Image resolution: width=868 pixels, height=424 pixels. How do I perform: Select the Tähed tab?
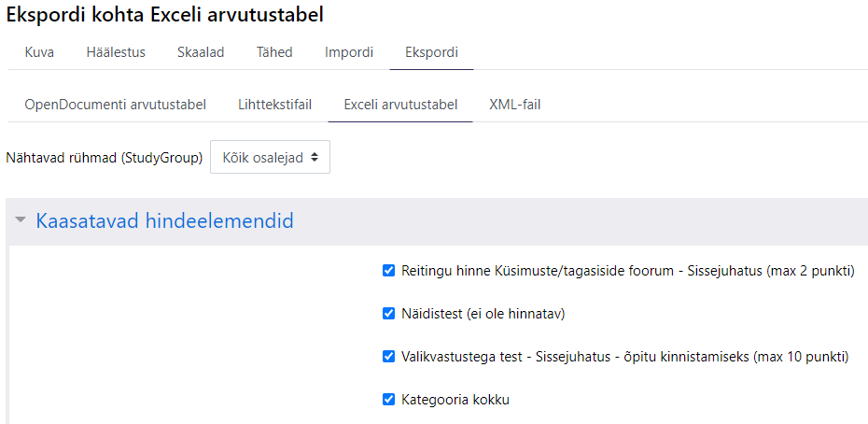click(274, 52)
